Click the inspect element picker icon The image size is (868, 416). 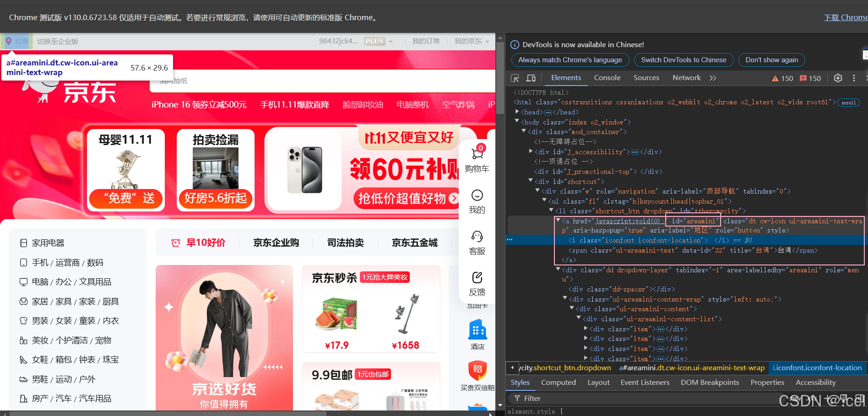pyautogui.click(x=515, y=78)
